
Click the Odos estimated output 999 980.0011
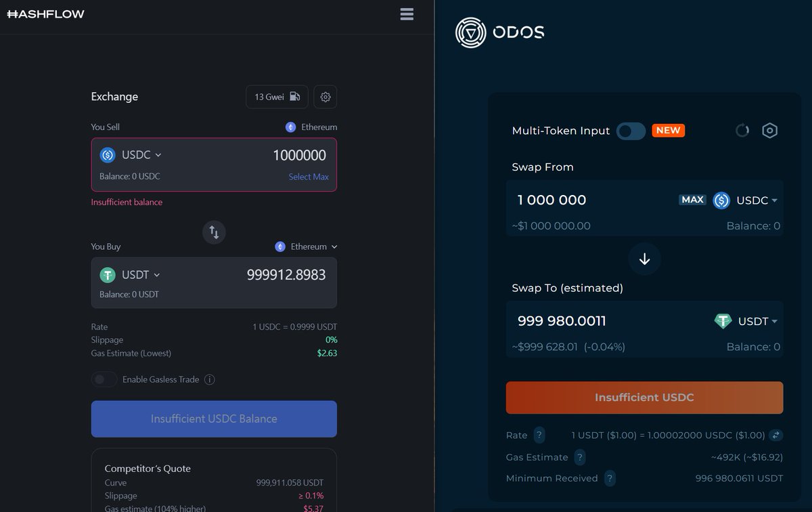[x=562, y=321]
